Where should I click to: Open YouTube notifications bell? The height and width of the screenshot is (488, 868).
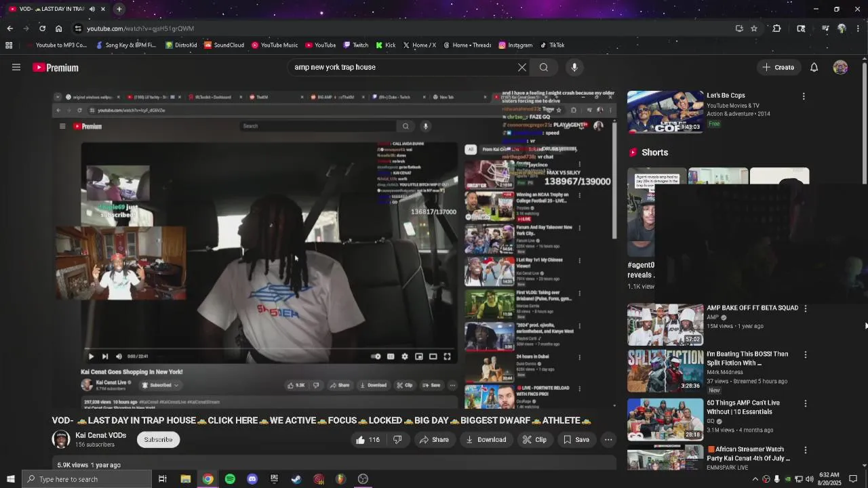click(814, 67)
